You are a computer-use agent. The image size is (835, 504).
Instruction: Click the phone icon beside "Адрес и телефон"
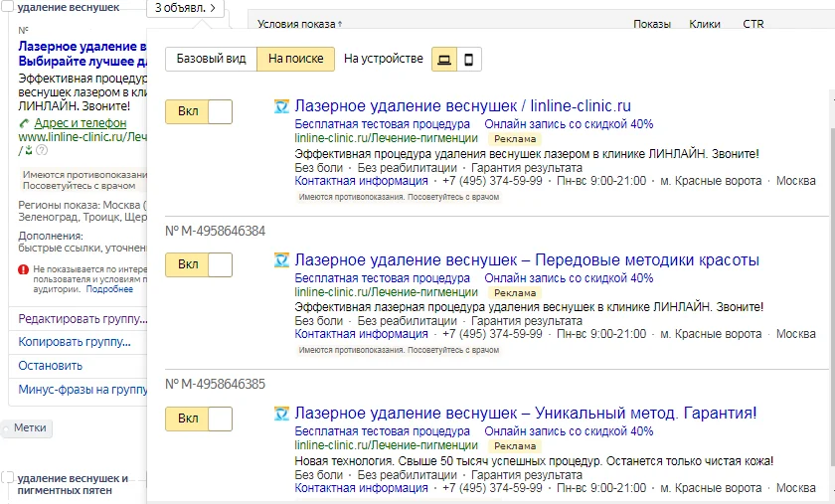coord(25,123)
